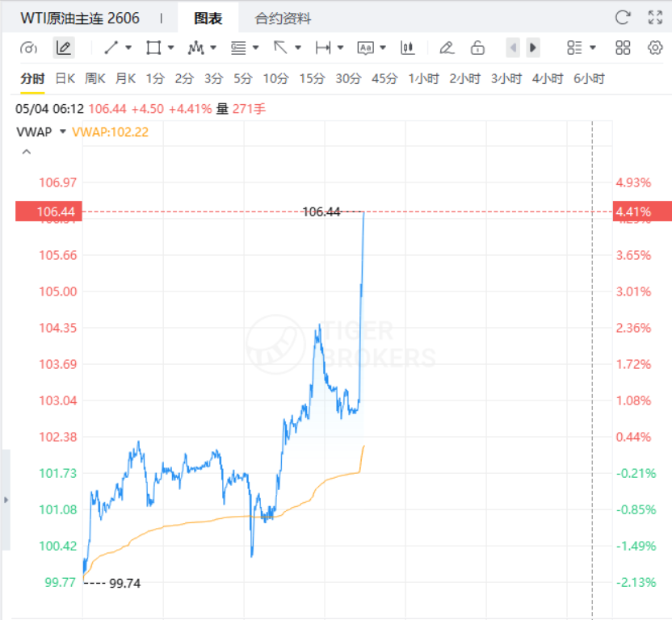Click the 量 271手 volume text
The image size is (672, 620).
241,109
